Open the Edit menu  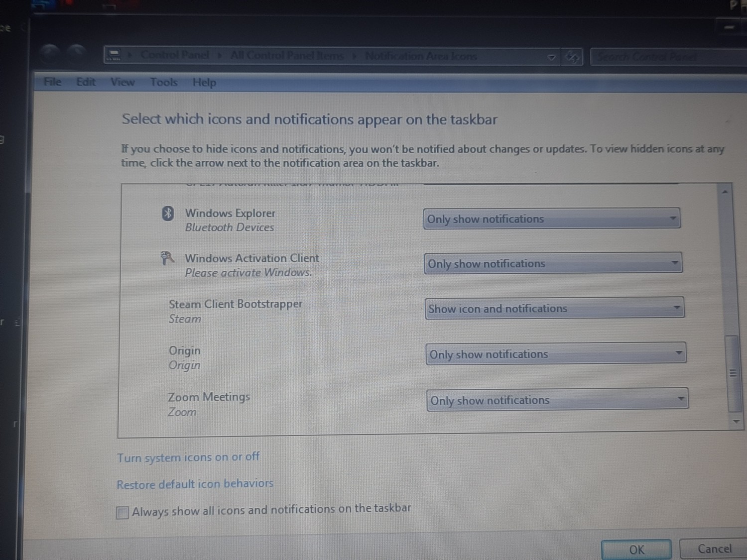click(86, 82)
